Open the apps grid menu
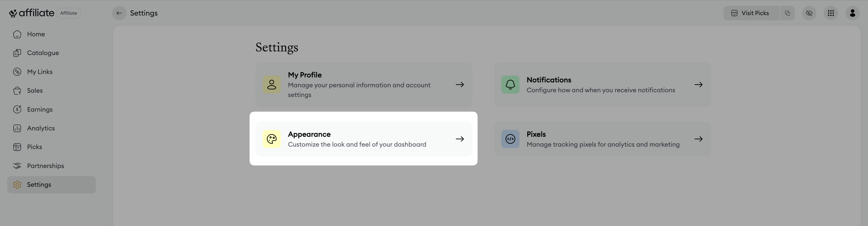This screenshot has height=226, width=868. click(831, 13)
